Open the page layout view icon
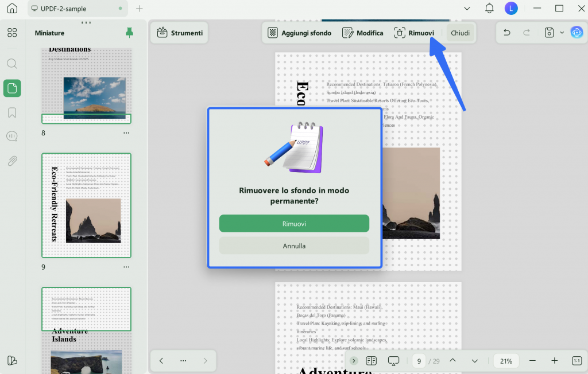588x374 pixels. click(372, 360)
